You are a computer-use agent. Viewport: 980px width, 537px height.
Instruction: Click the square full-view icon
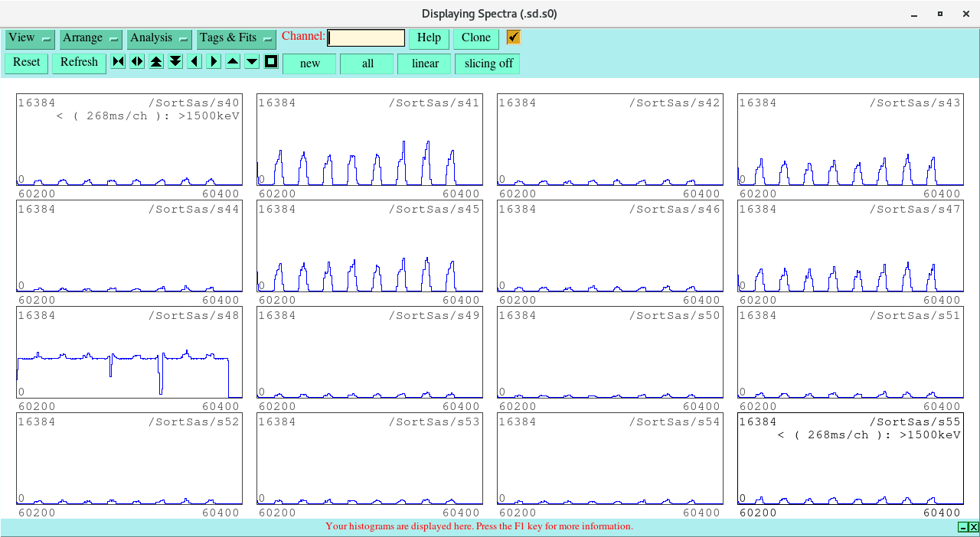271,62
